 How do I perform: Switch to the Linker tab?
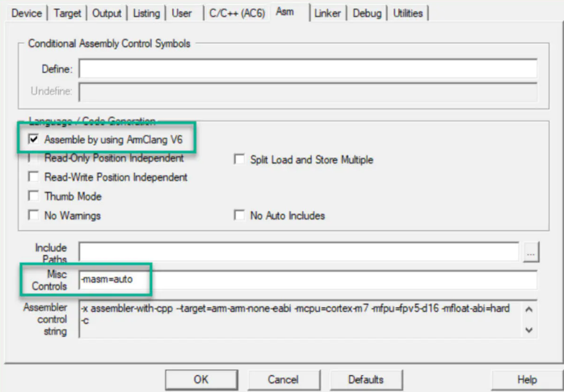[328, 13]
